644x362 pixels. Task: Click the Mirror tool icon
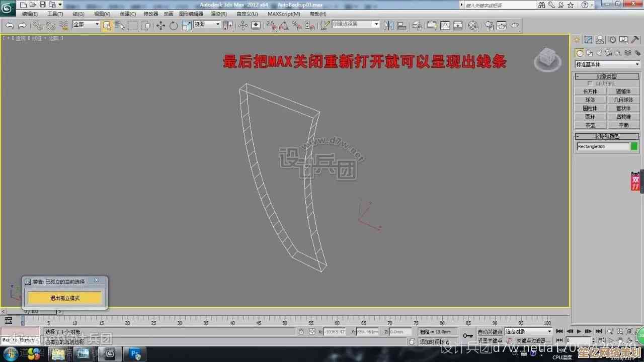[x=389, y=25]
